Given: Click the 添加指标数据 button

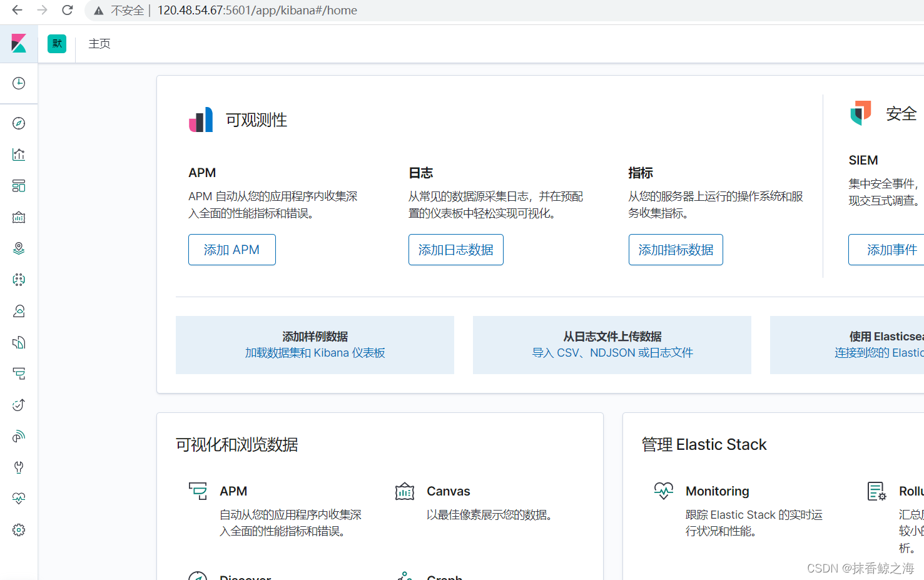Looking at the screenshot, I should (676, 250).
